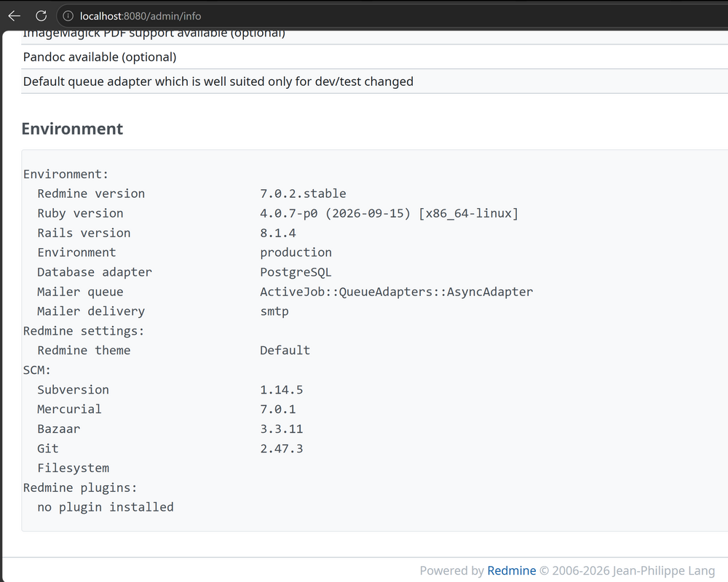Click the 'Redmine plugins:' label

point(80,487)
